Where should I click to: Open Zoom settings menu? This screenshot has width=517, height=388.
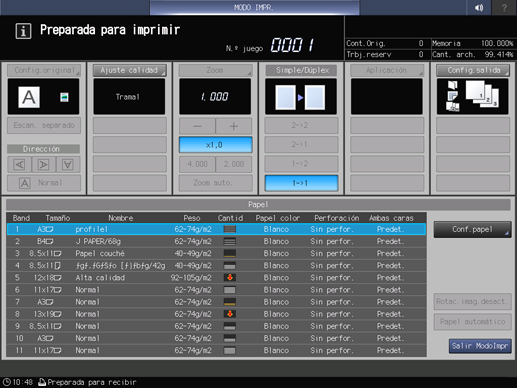pos(215,70)
